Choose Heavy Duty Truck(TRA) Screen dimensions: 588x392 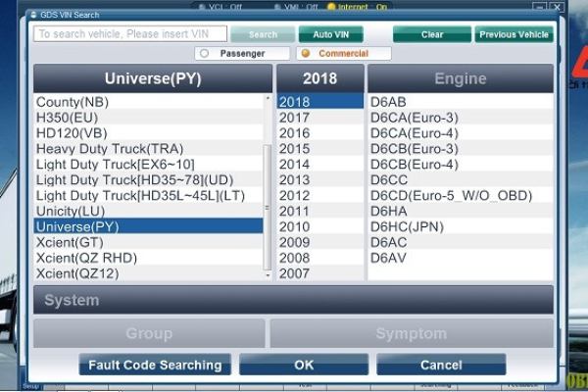coord(149,149)
